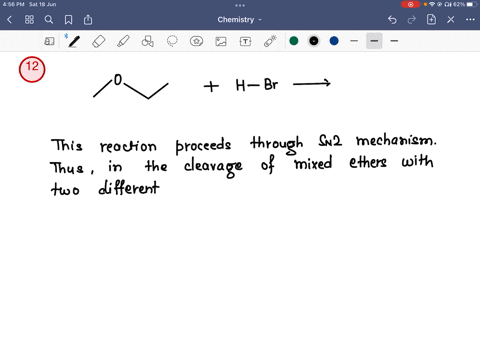Undo the last stroke
Viewport: 480px width, 360px height.
pos(392,20)
